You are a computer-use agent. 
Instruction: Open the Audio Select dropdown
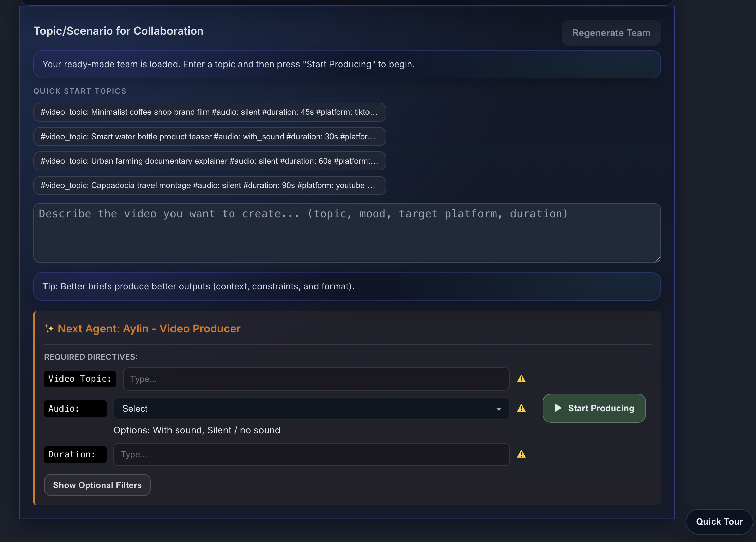tap(311, 409)
